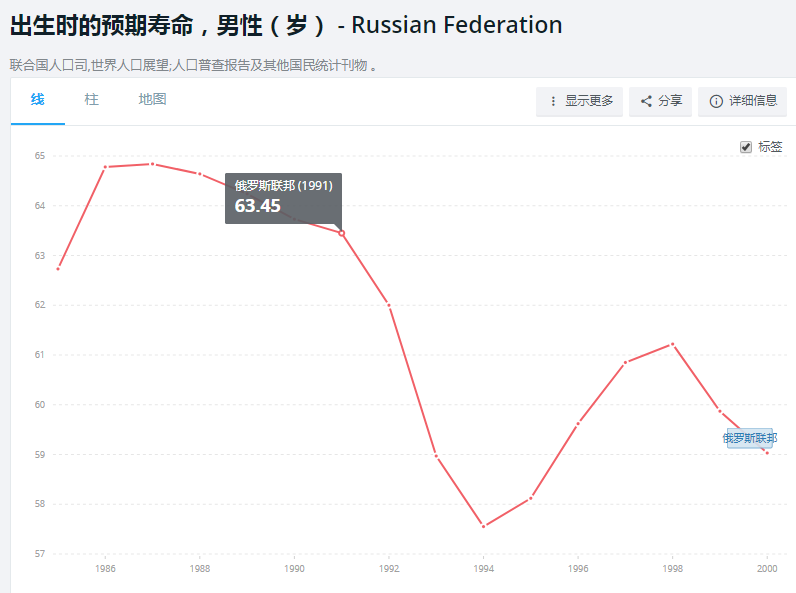Click the 1986 data point on the line
This screenshot has height=593, width=796.
[105, 167]
